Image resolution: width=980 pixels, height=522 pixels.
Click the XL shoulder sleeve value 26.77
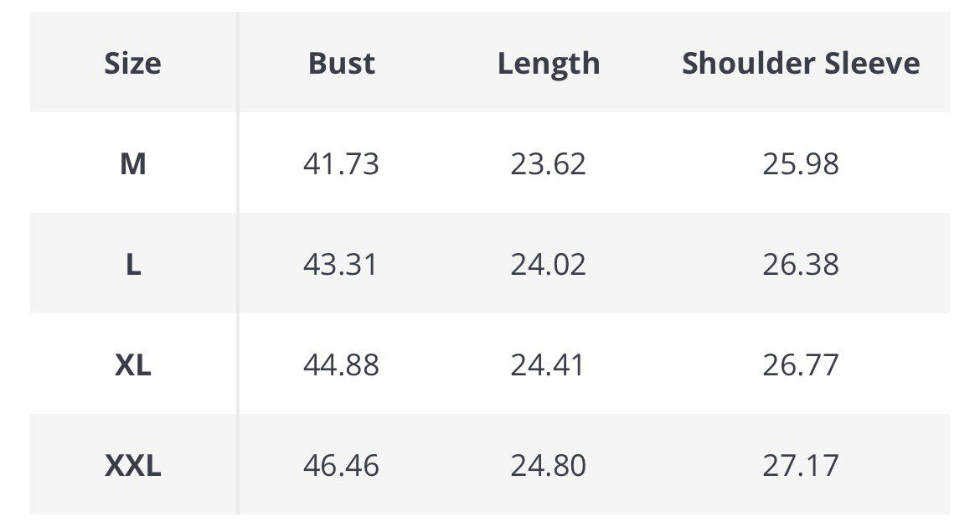coord(801,365)
